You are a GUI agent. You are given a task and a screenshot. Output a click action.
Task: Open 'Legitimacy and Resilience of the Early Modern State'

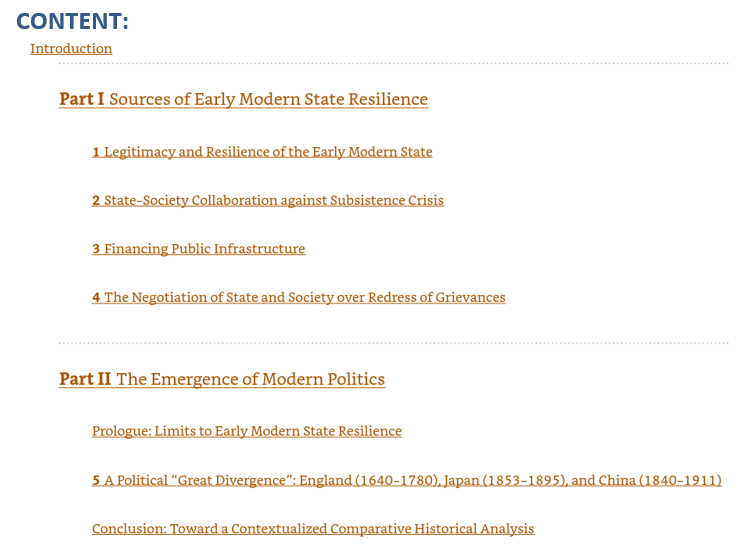point(268,152)
